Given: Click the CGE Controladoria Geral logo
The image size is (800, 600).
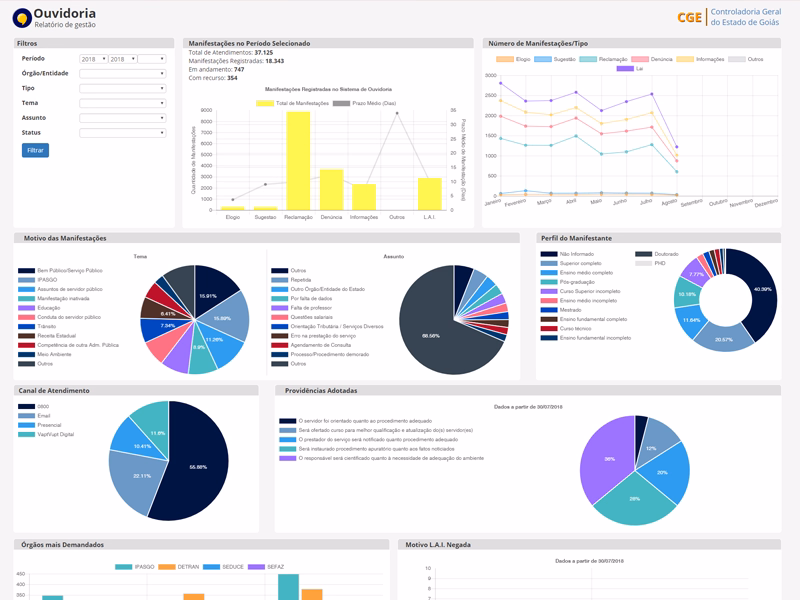Looking at the screenshot, I should (x=729, y=17).
